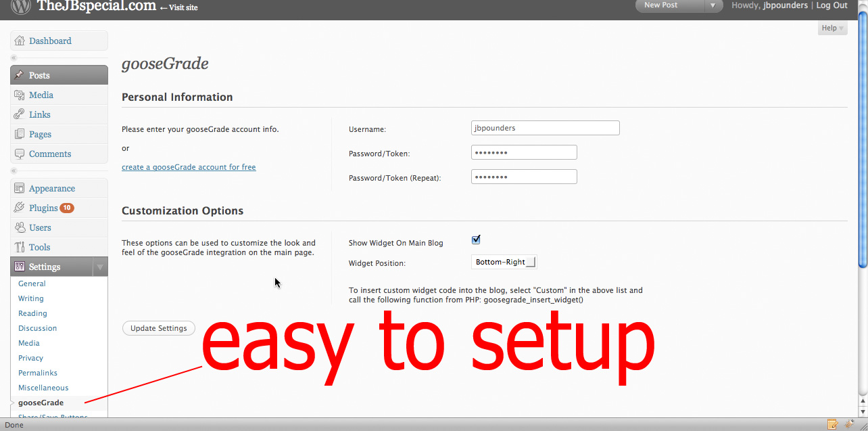This screenshot has height=431, width=868.
Task: Click the plugins update count badge
Action: point(67,208)
